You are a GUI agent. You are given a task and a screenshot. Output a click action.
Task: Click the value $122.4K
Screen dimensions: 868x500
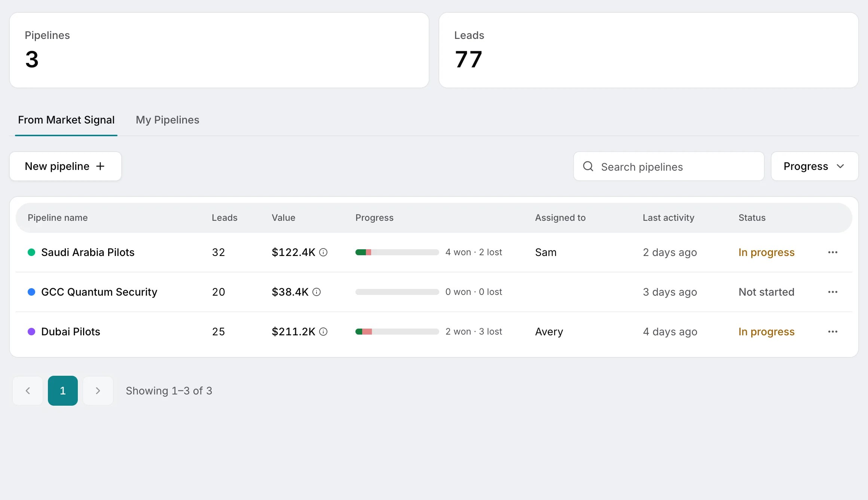294,253
